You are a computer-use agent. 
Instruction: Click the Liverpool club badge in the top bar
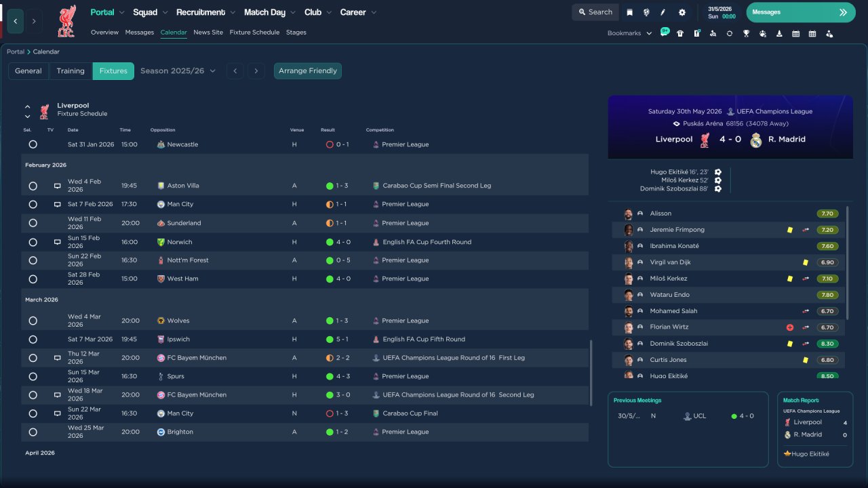[66, 21]
